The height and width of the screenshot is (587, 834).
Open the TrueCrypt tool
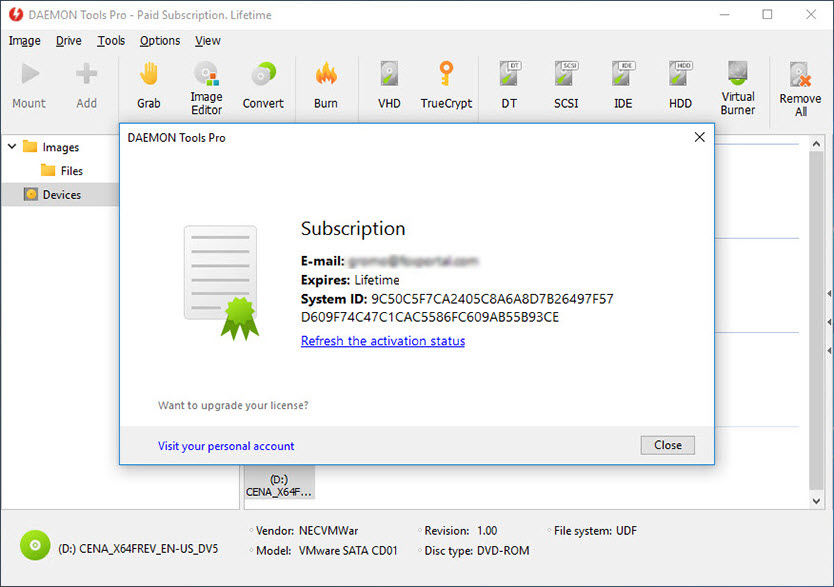(446, 85)
